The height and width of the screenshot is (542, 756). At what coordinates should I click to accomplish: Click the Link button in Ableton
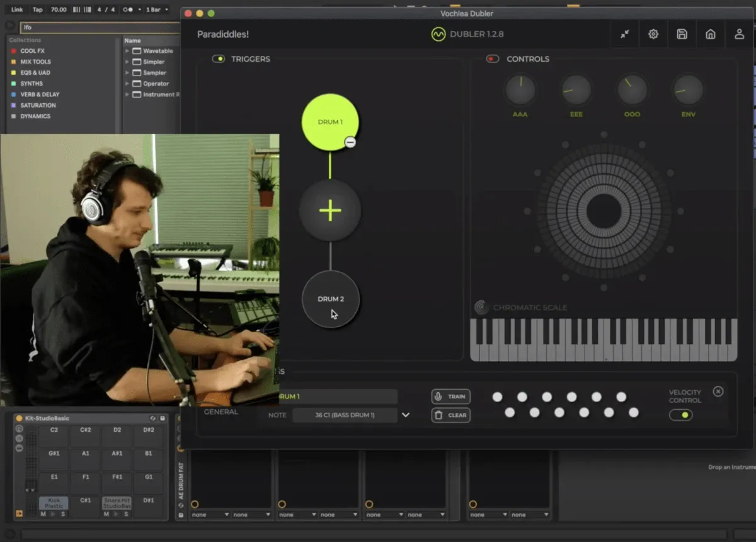pos(17,9)
